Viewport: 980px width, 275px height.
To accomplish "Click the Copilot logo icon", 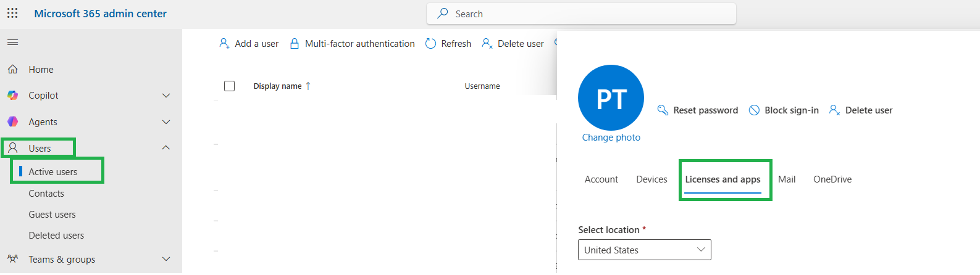I will click(x=12, y=95).
